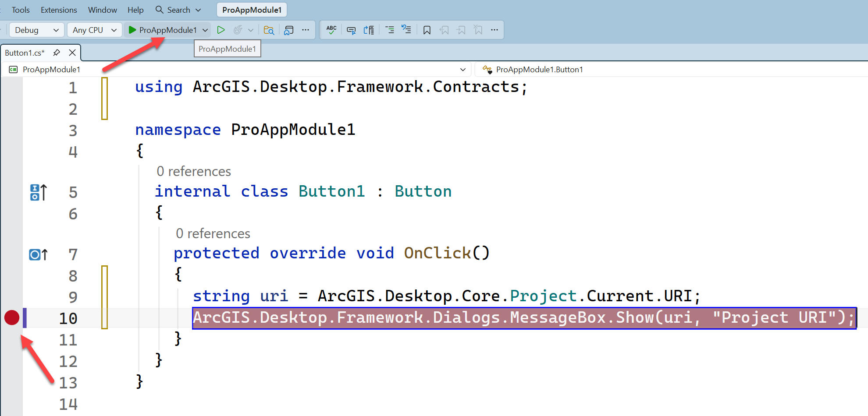
Task: Click the Hot Reload flame icon
Action: [238, 30]
